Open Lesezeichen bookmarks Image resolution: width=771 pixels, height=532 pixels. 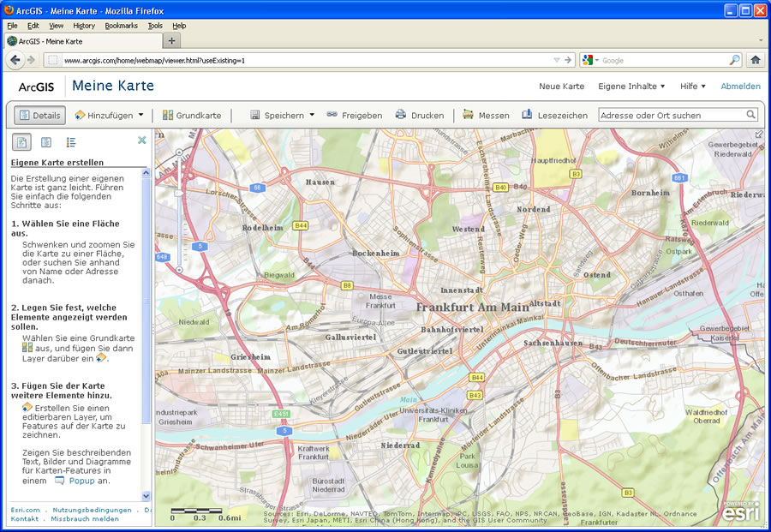pyautogui.click(x=554, y=115)
